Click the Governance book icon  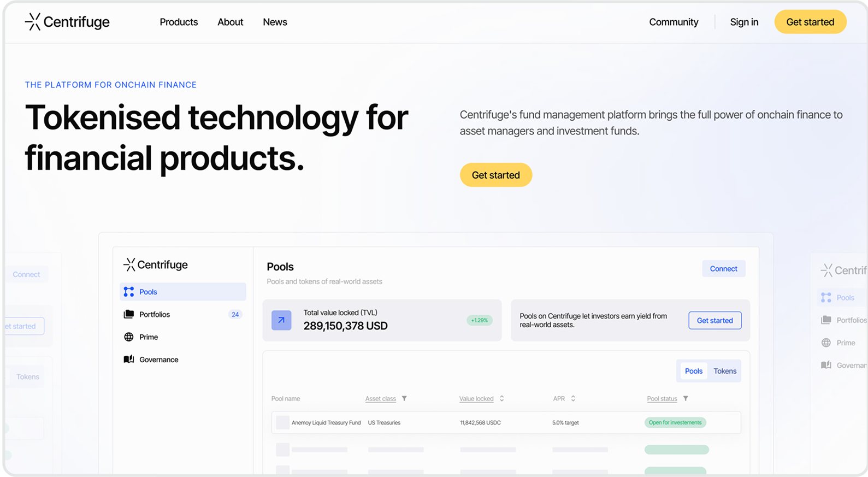tap(129, 360)
